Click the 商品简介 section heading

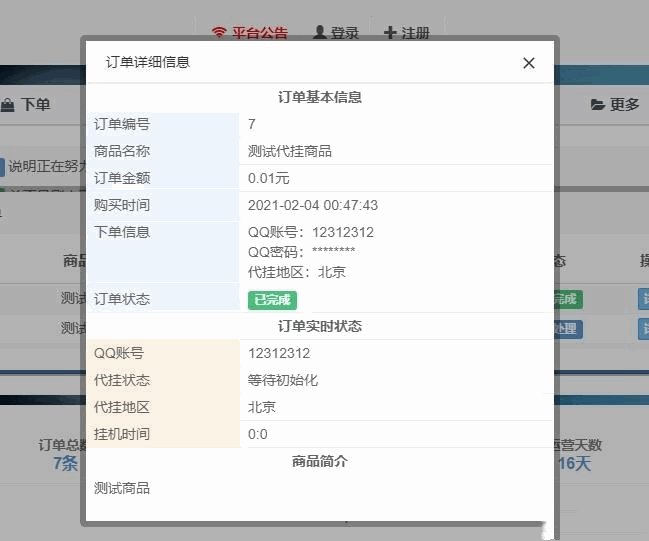coord(320,461)
